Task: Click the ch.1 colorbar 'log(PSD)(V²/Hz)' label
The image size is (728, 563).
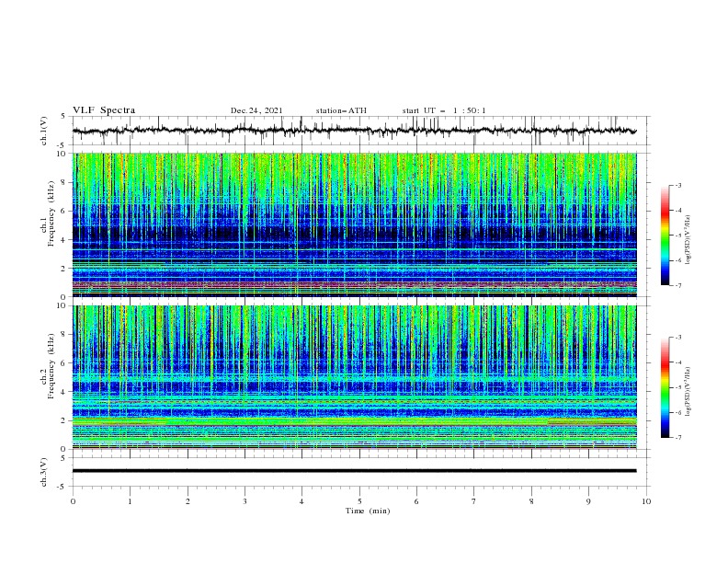Action: [688, 240]
